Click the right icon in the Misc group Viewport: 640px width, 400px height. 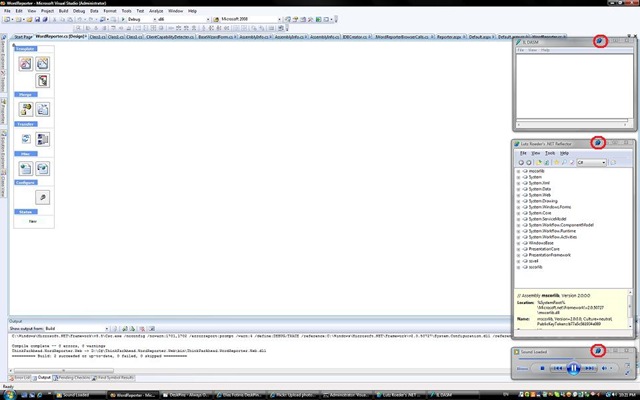[42, 169]
